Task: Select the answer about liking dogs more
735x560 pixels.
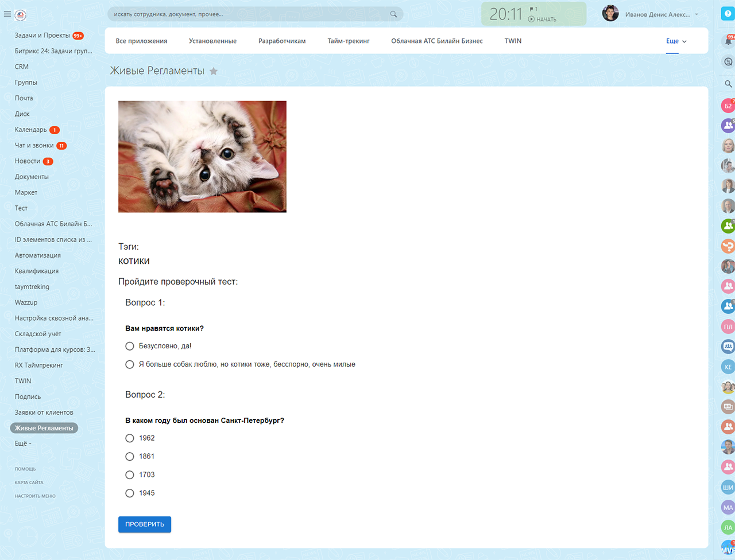Action: click(130, 364)
